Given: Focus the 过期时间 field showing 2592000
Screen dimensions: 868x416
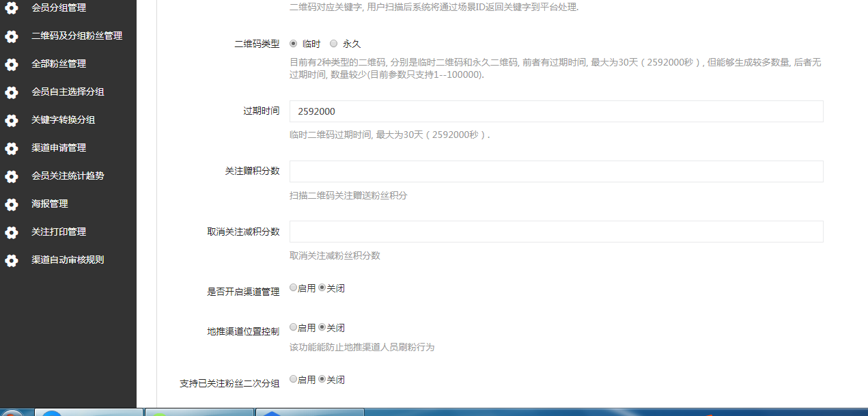Looking at the screenshot, I should click(x=556, y=111).
